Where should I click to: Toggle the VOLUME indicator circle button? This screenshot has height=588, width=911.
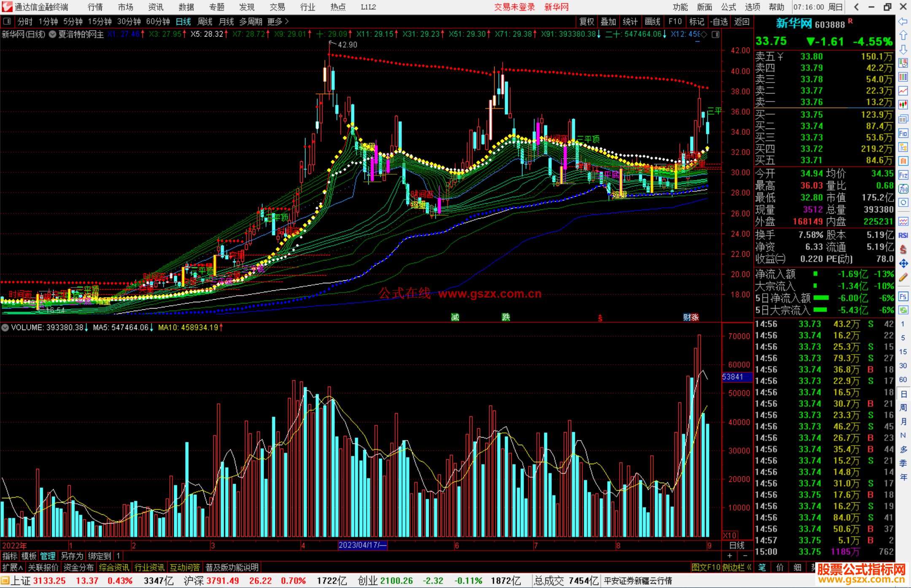[5, 328]
